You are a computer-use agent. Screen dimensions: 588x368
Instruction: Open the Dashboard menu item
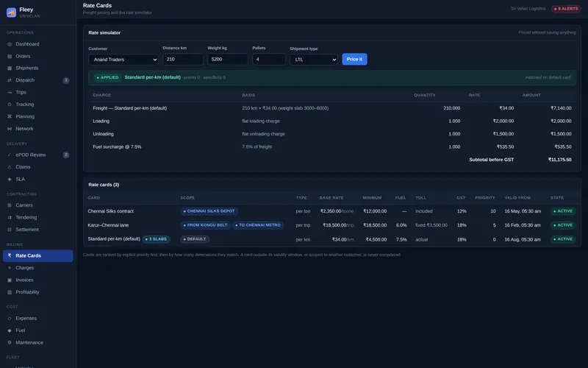[x=38, y=44]
